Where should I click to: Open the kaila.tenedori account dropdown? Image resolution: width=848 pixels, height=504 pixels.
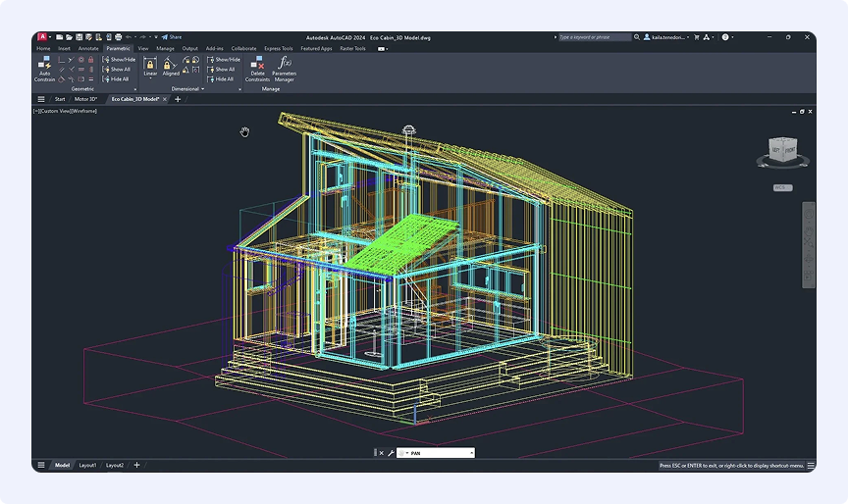pos(667,37)
